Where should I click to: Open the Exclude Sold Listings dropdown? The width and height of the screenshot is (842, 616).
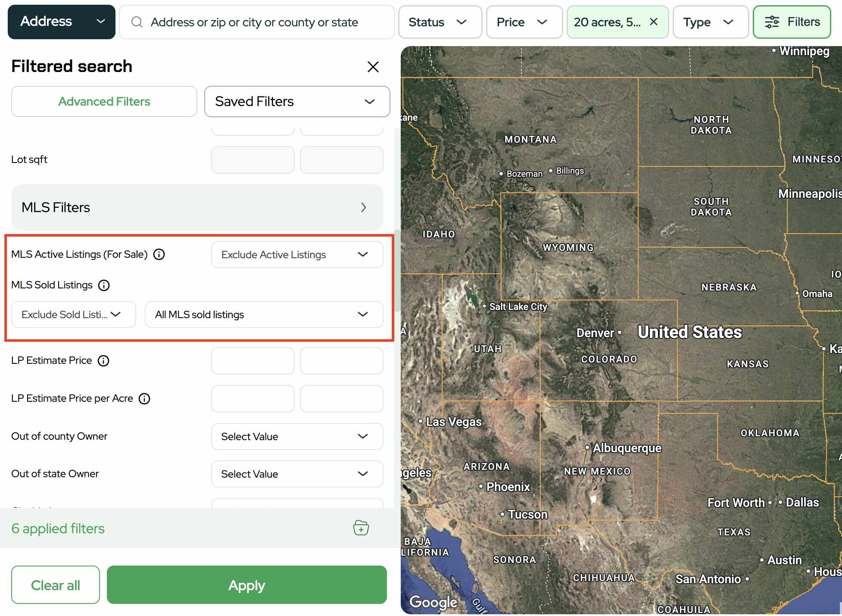click(73, 314)
